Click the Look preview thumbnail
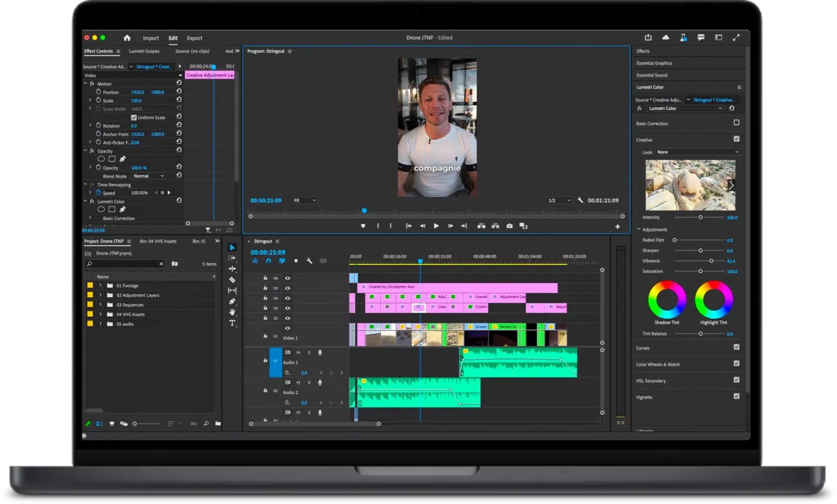This screenshot has width=837, height=504. (x=690, y=185)
